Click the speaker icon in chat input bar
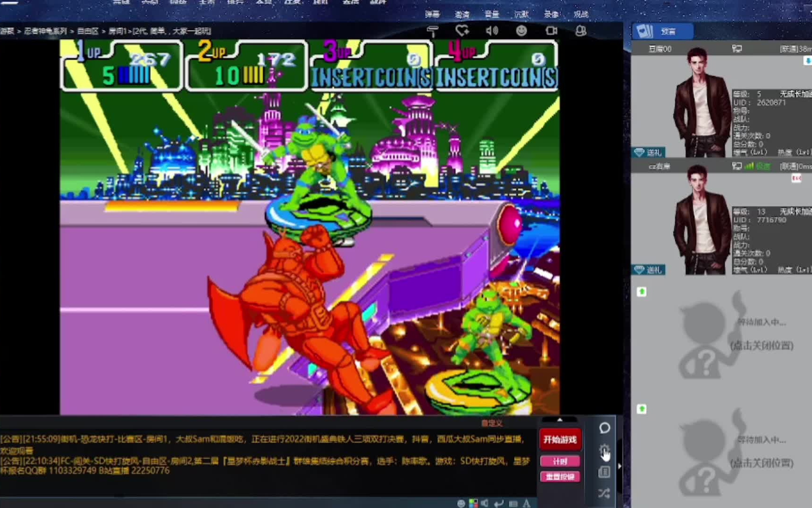This screenshot has width=812, height=508. 485,503
